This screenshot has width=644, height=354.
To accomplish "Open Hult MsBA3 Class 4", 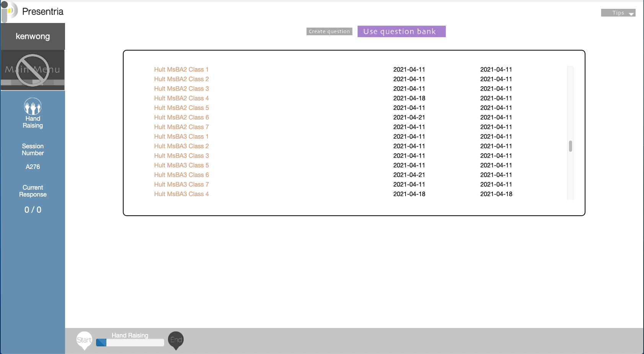I will [181, 194].
